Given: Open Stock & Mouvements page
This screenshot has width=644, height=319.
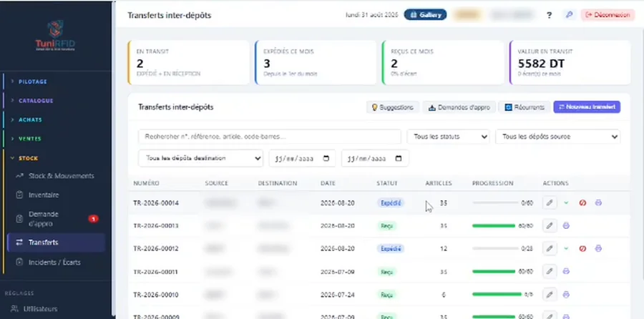Looking at the screenshot, I should (56, 176).
